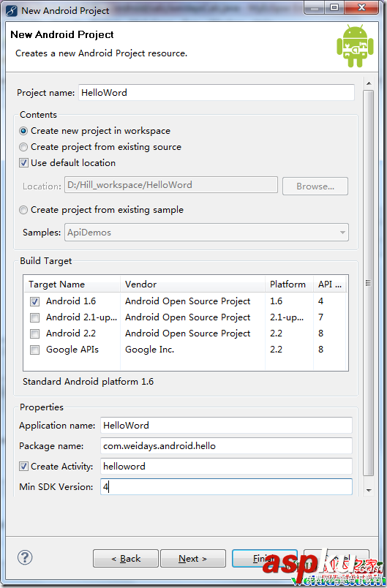This screenshot has height=588, width=387.
Task: Click the Create Activity name field
Action: [226, 466]
